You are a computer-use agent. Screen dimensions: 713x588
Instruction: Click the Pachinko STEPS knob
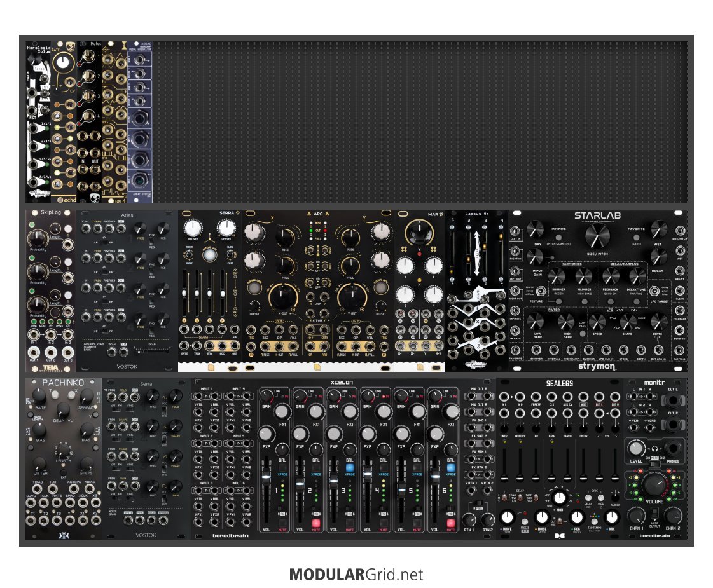pyautogui.click(x=87, y=463)
